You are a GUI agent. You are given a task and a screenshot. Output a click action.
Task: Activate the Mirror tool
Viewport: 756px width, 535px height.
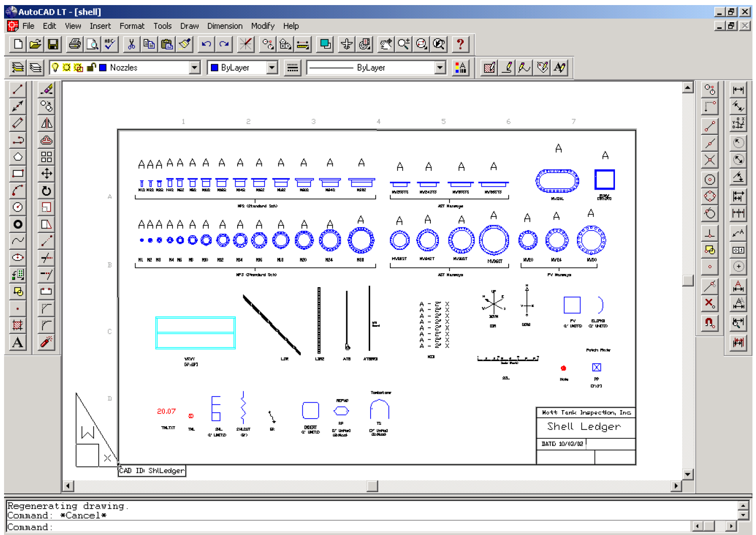46,123
